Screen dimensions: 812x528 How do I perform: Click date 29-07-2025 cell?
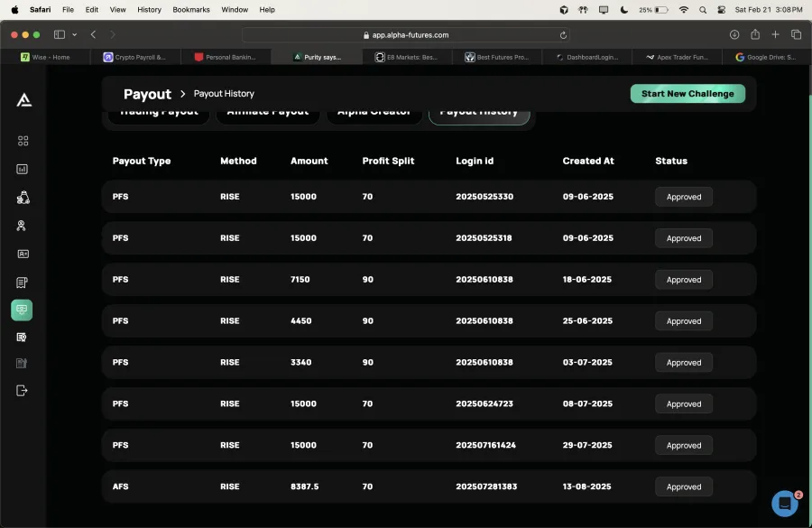[587, 445]
